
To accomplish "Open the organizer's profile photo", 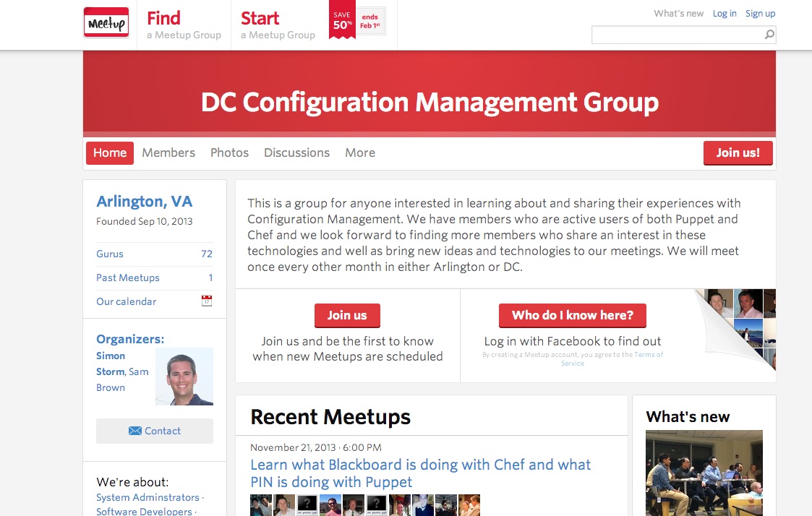I will pos(184,377).
